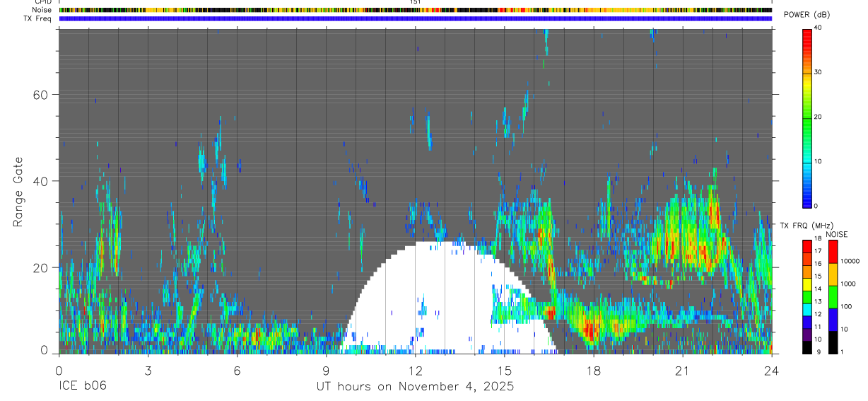The image size is (868, 401).
Task: Click the blue TX Freq strip above plot
Action: [x=416, y=18]
